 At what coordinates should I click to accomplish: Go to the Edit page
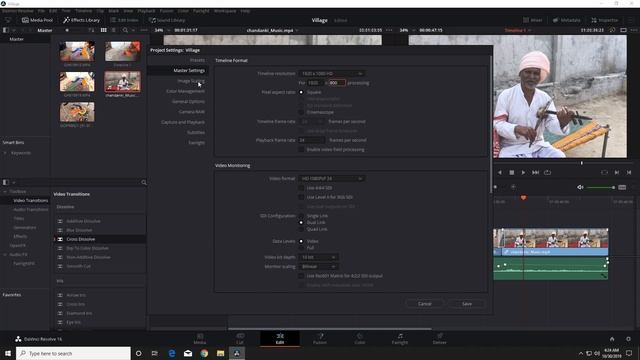280,339
